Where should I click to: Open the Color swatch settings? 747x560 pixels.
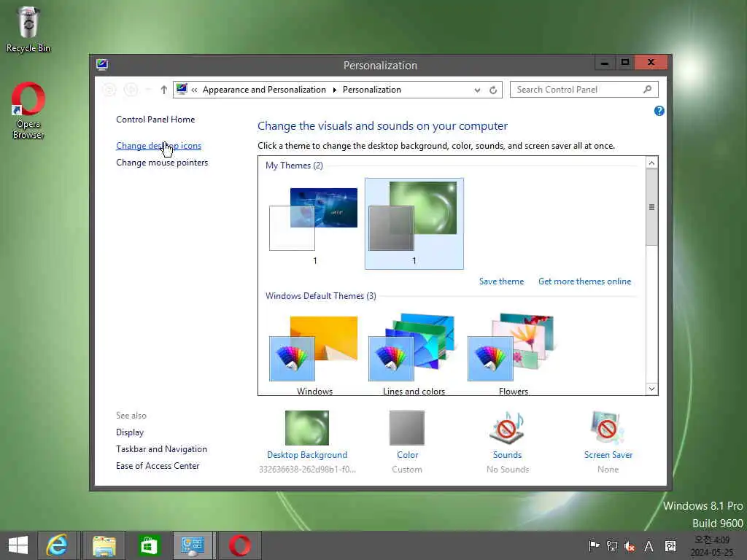pyautogui.click(x=407, y=427)
